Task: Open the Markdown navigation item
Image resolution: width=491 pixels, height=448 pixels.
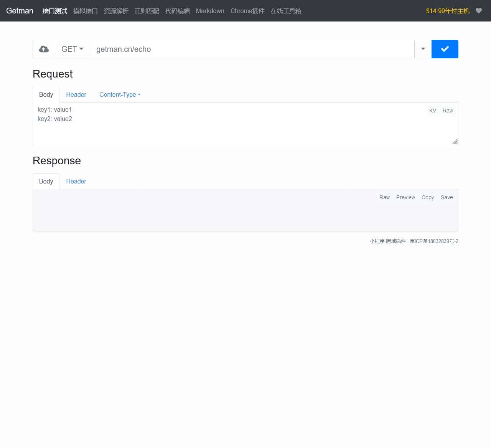Action: pos(210,11)
